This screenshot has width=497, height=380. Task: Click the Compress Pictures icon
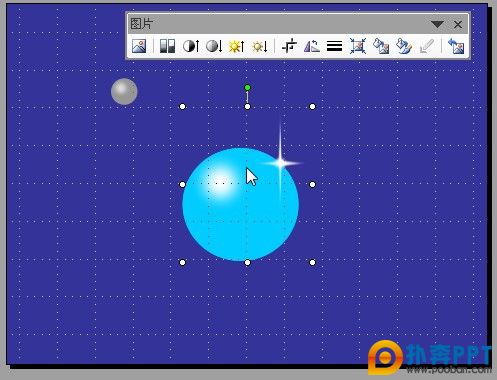click(x=358, y=46)
